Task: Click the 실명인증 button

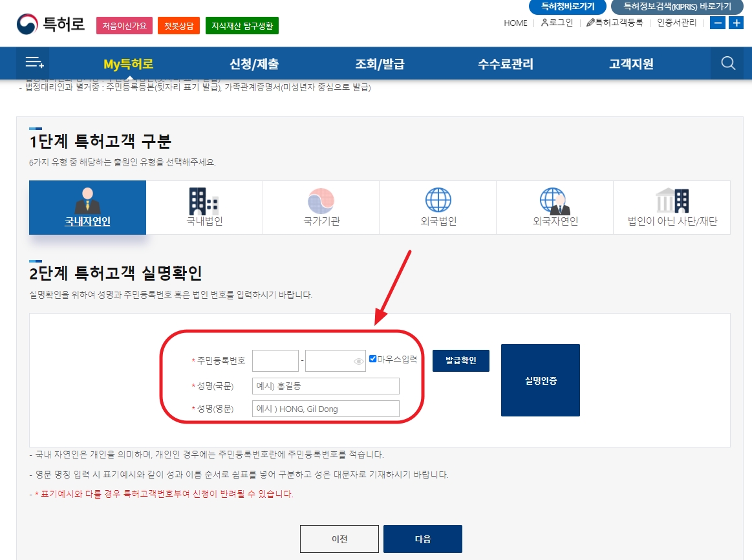Action: click(540, 380)
